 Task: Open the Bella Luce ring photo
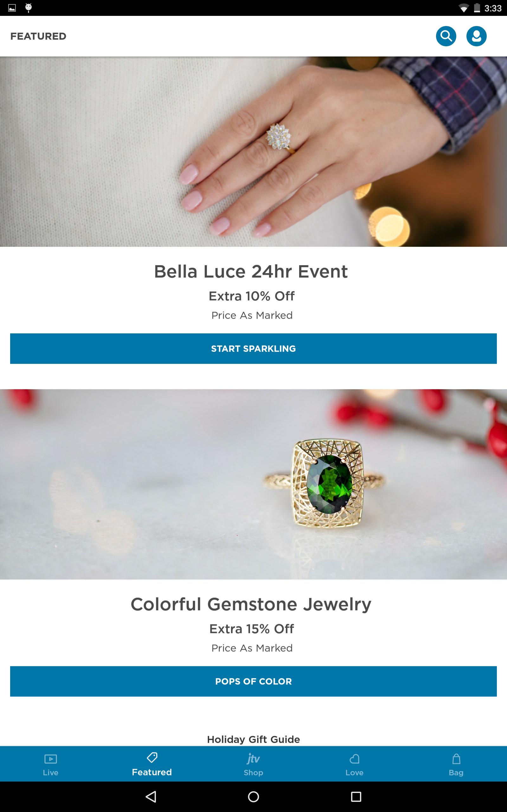click(253, 152)
